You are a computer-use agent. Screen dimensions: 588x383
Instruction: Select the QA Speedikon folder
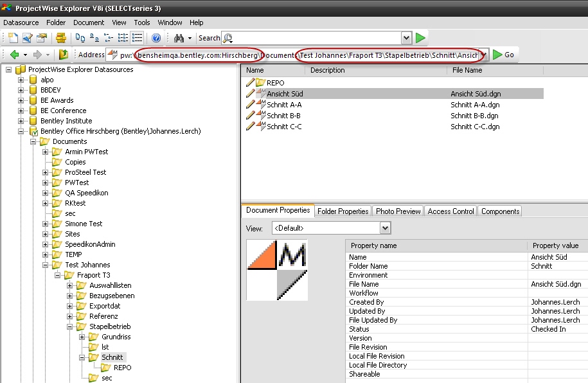86,193
